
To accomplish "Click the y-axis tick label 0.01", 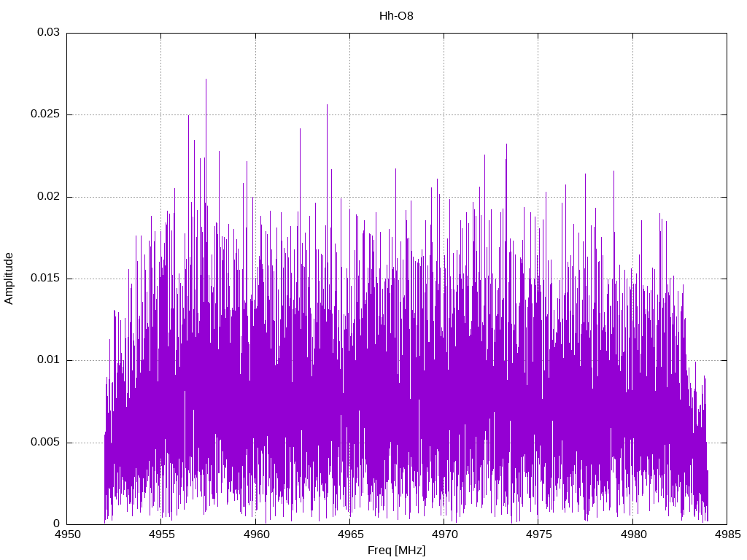I will coord(49,360).
